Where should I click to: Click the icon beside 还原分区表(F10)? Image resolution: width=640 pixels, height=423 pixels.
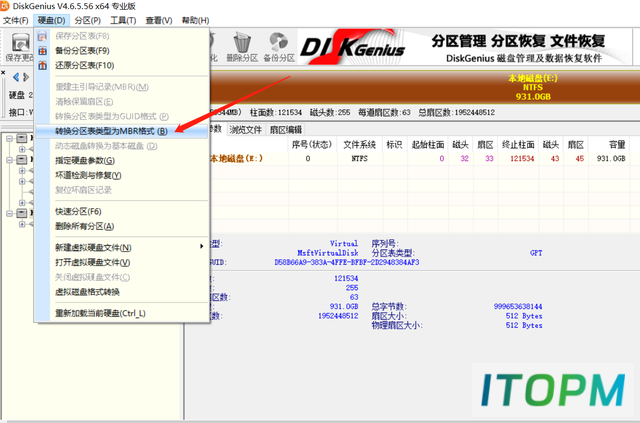point(42,65)
